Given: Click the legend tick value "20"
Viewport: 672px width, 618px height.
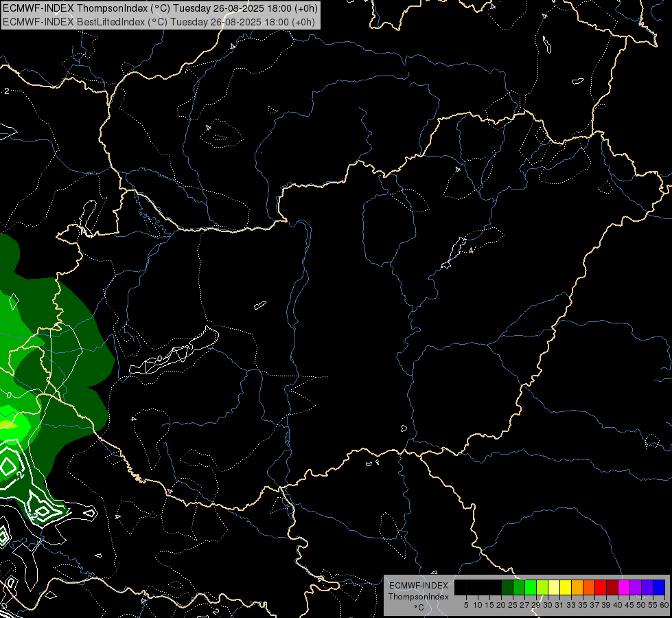Looking at the screenshot, I should (x=501, y=605).
